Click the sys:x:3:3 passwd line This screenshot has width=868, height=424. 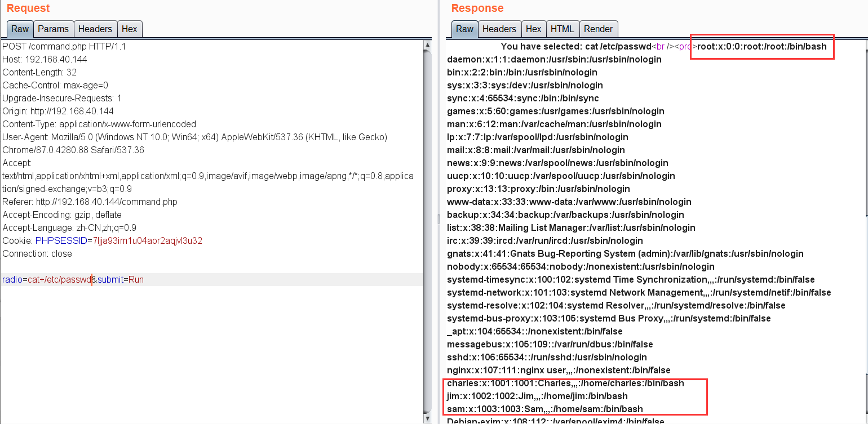tap(525, 85)
